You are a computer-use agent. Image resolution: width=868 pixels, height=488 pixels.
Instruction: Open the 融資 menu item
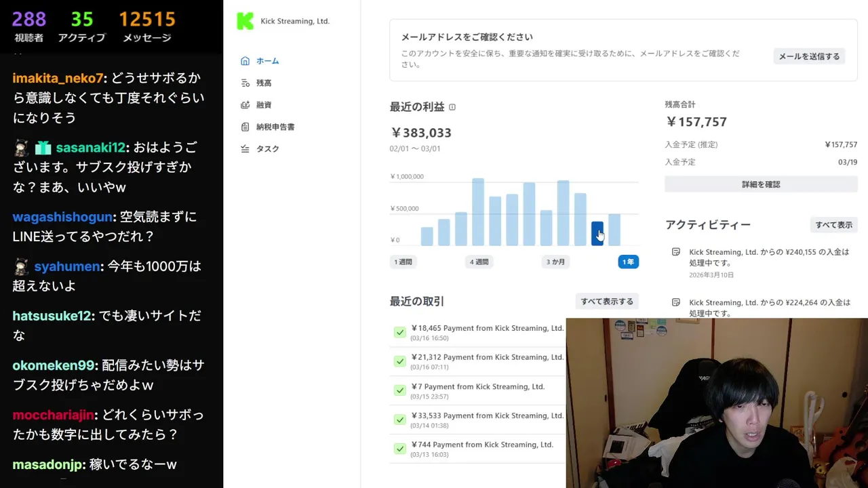[x=264, y=105]
